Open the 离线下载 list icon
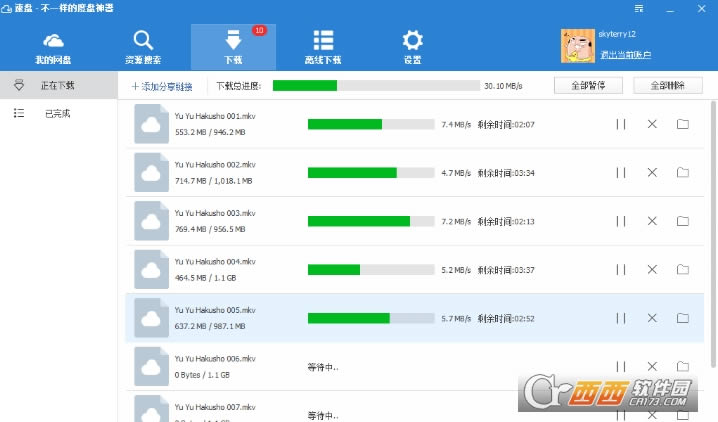Screen dimensions: 718x422 (323, 42)
